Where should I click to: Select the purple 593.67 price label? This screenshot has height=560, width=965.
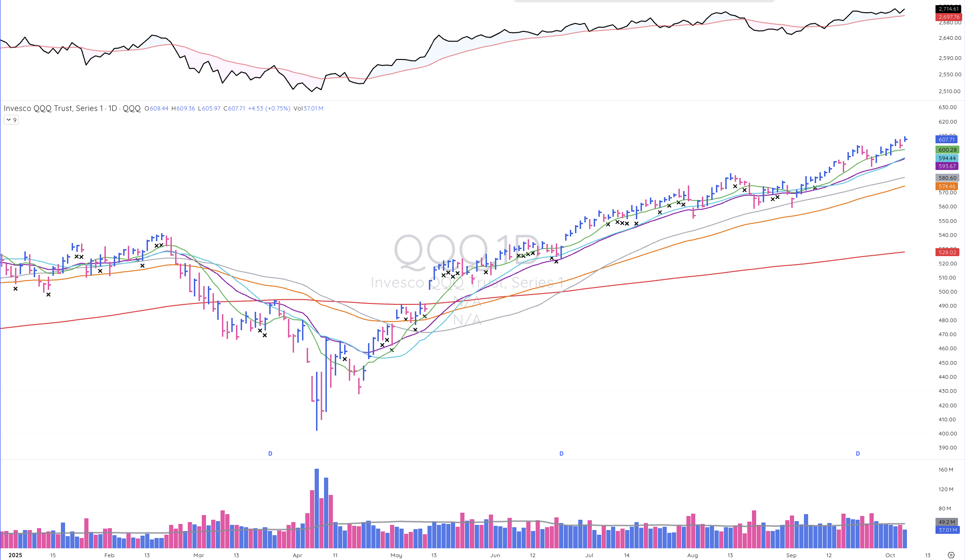tap(947, 166)
